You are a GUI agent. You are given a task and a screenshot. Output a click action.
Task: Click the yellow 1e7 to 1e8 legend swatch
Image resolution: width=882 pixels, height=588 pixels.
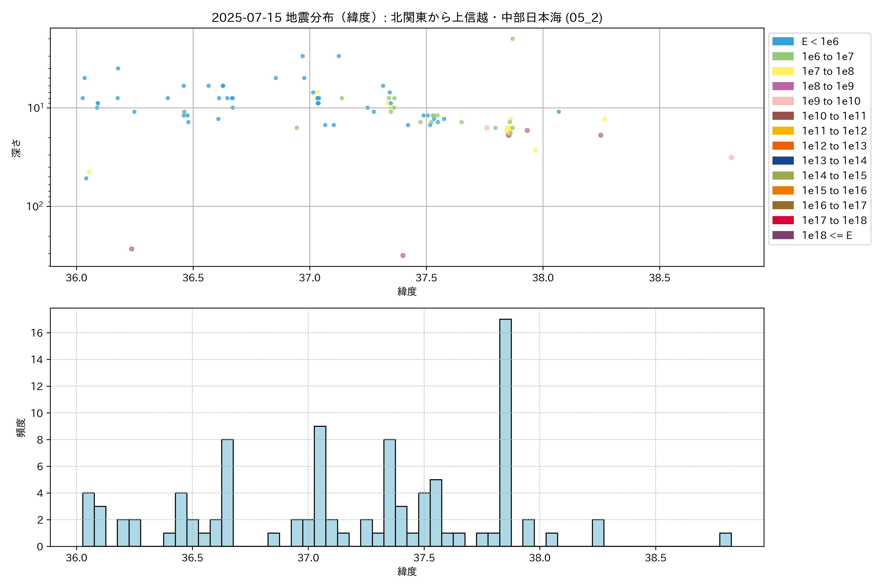coord(783,71)
